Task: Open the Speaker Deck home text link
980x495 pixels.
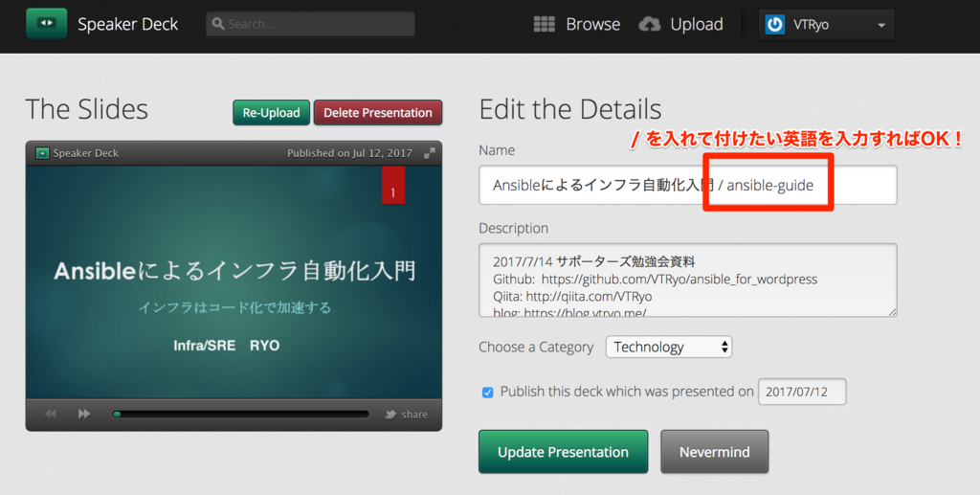Action: coord(127,24)
